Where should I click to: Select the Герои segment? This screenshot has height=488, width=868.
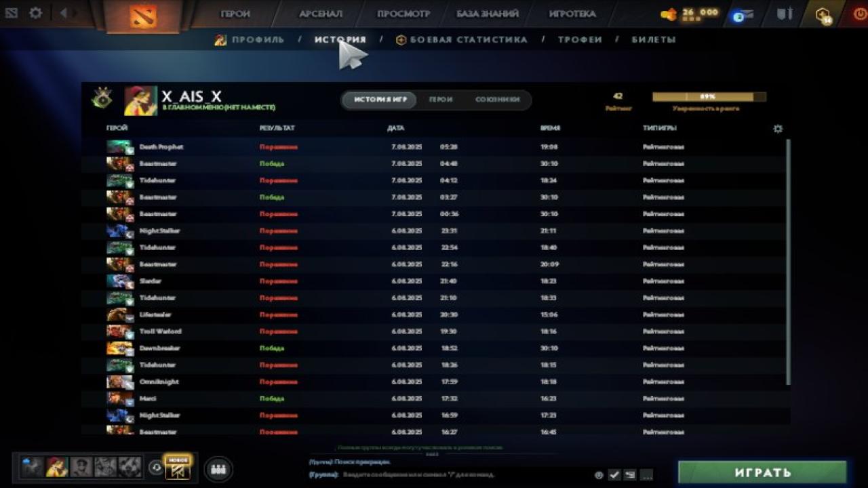pyautogui.click(x=441, y=100)
